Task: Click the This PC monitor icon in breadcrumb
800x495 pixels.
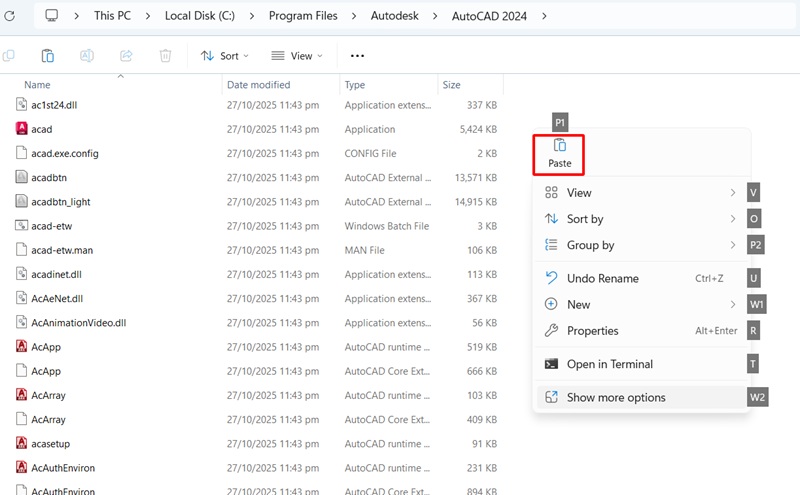Action: [x=52, y=15]
